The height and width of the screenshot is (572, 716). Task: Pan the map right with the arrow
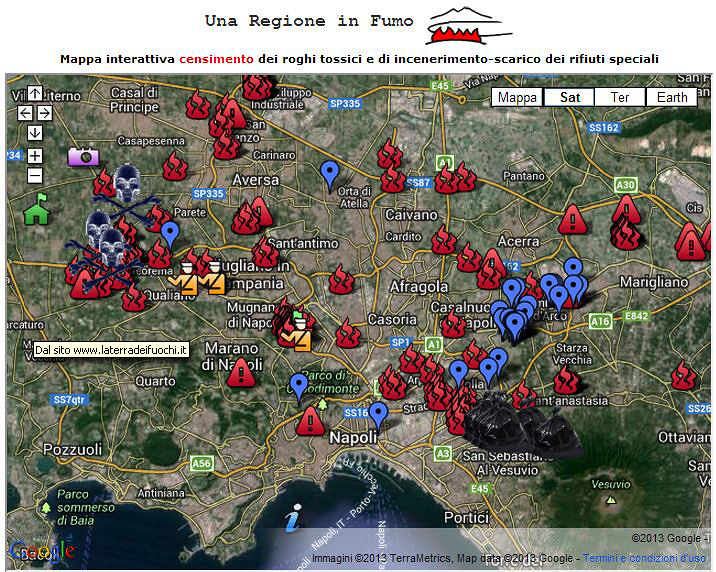[x=45, y=113]
